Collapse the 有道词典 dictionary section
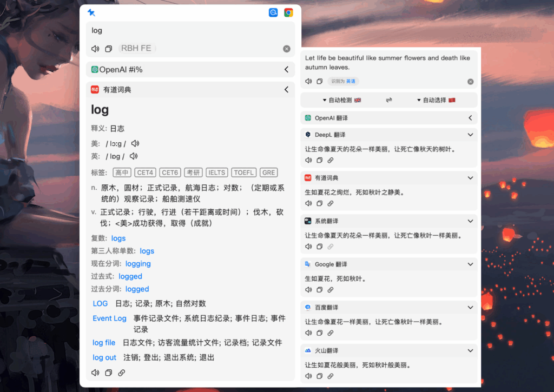The image size is (554, 392). (286, 89)
